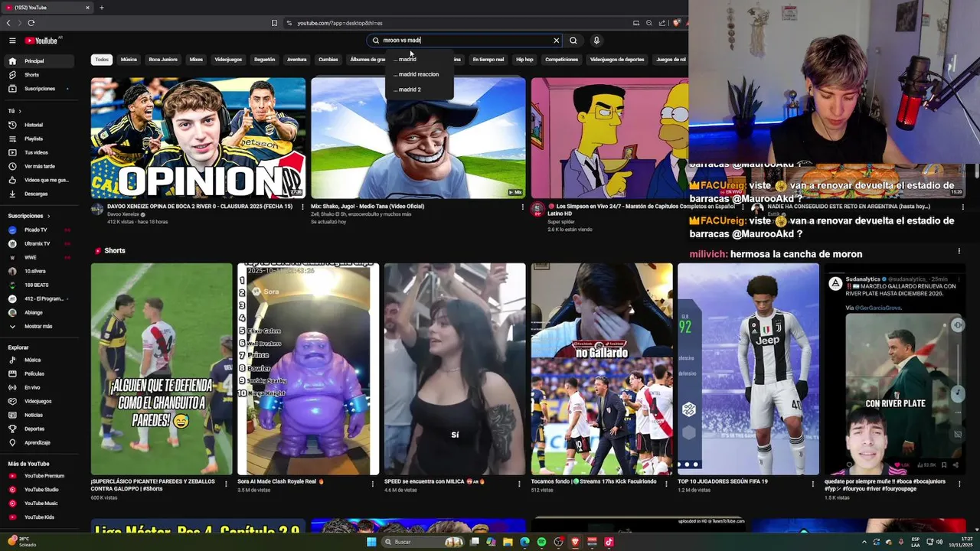Open options menu for Sora AI short
This screenshot has height=551, width=980.
pyautogui.click(x=373, y=484)
